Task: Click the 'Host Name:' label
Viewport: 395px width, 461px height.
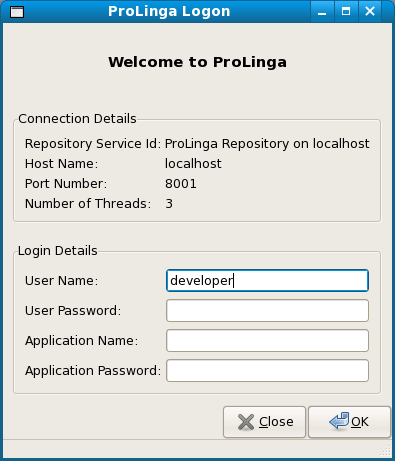Action: tap(61, 164)
